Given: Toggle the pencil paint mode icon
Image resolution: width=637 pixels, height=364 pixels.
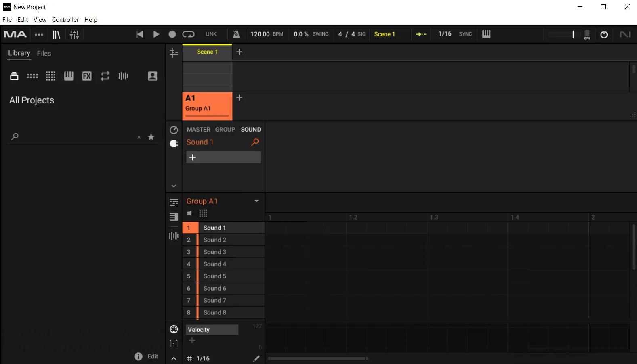Looking at the screenshot, I should coord(256,358).
